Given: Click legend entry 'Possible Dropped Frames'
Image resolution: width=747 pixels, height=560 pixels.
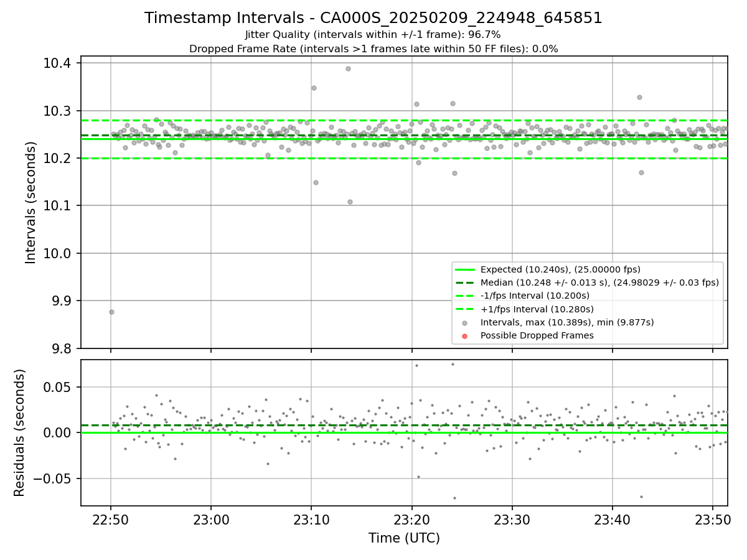Looking at the screenshot, I should pyautogui.click(x=537, y=335).
